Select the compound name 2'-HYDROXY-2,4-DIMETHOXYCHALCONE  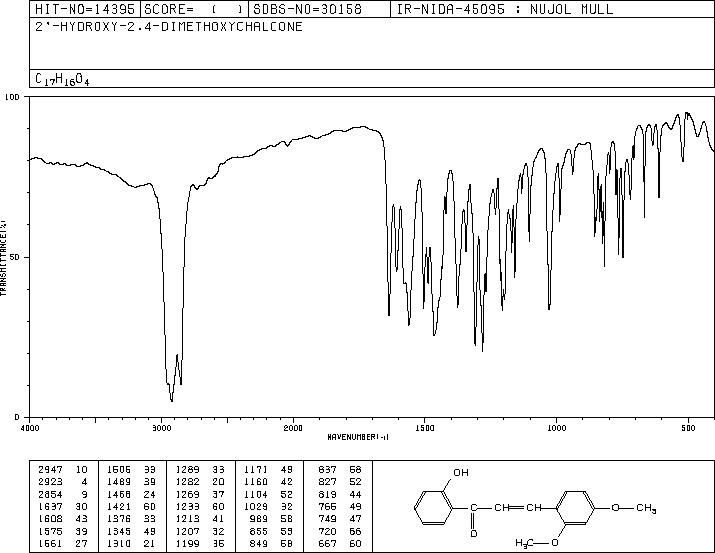[x=169, y=27]
